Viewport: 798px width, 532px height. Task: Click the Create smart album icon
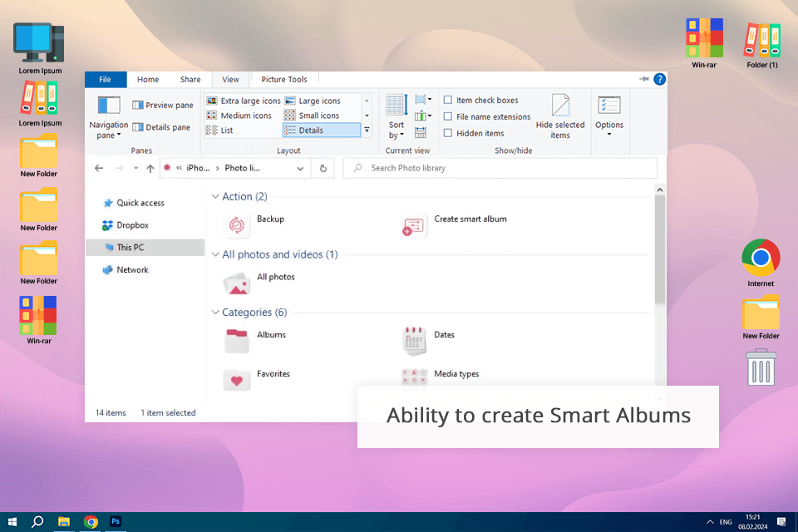pyautogui.click(x=413, y=225)
